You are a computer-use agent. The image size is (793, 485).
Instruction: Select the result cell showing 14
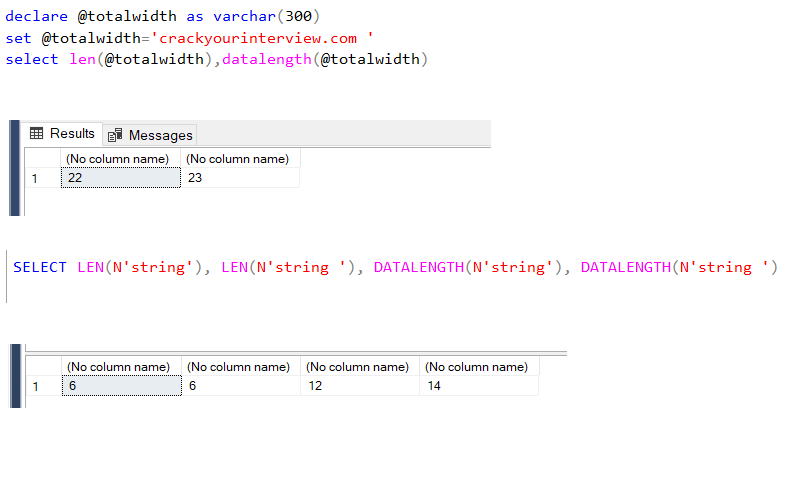478,386
